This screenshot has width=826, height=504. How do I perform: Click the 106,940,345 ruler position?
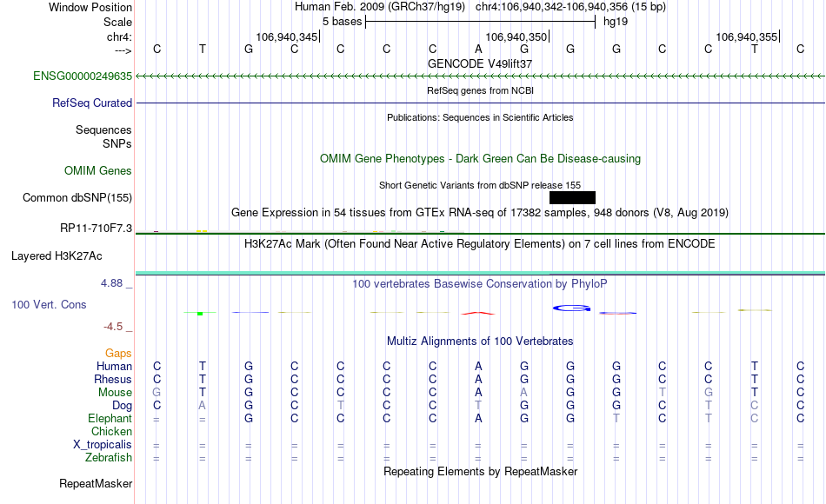coord(287,36)
